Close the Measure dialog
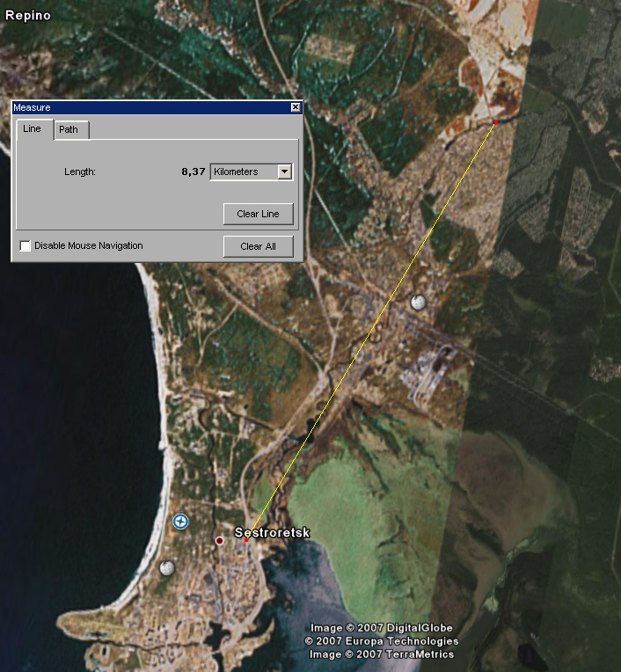The height and width of the screenshot is (672, 621). coord(296,107)
